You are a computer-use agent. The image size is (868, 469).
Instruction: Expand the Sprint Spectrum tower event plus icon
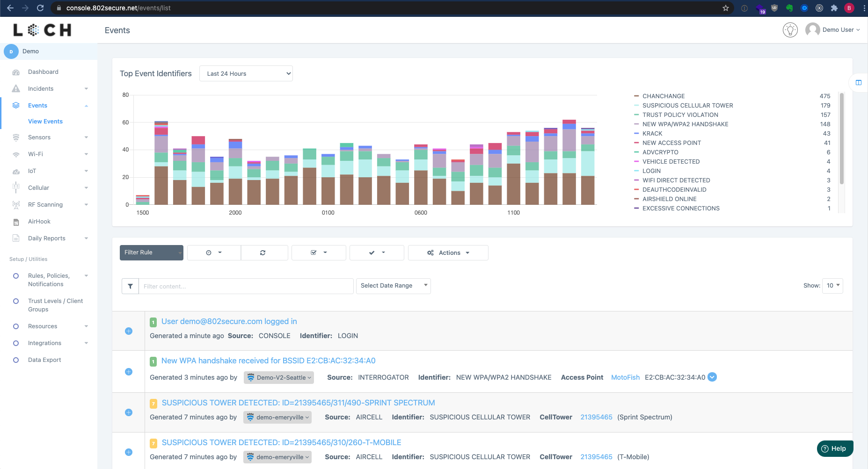129,412
